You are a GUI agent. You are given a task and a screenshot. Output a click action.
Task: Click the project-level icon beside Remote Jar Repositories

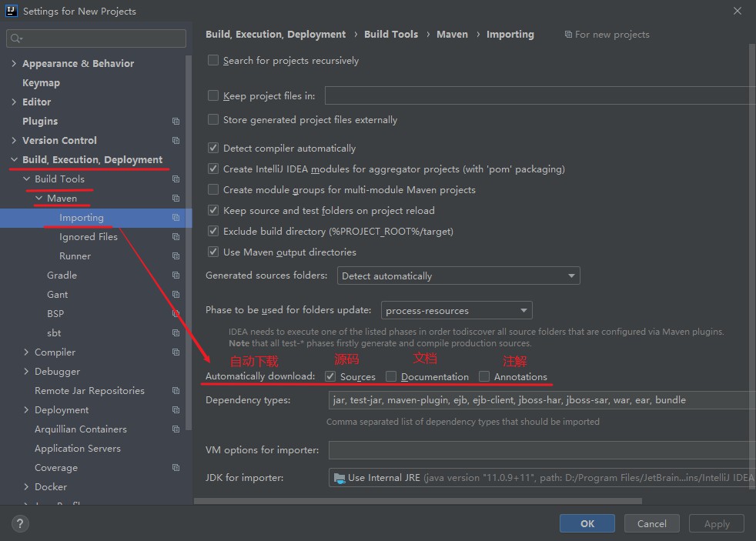(x=176, y=391)
